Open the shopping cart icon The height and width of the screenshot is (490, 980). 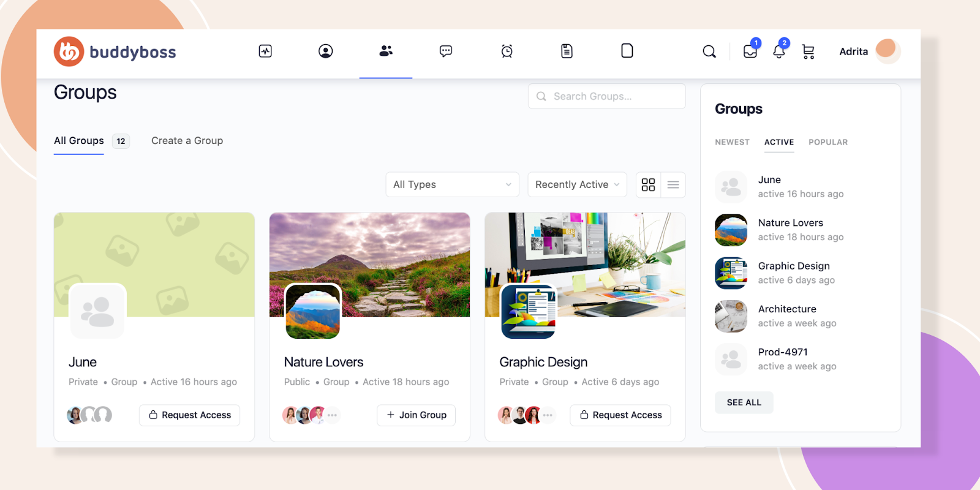coord(809,52)
